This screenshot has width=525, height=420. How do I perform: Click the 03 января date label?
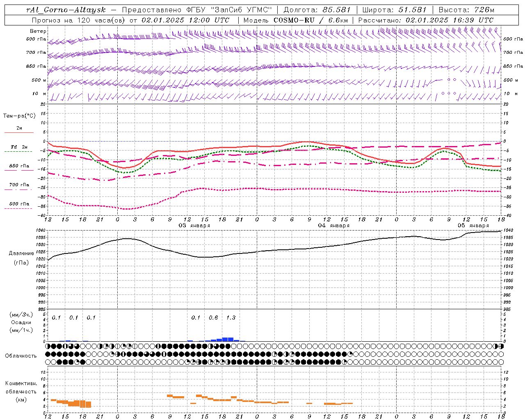[x=194, y=225]
